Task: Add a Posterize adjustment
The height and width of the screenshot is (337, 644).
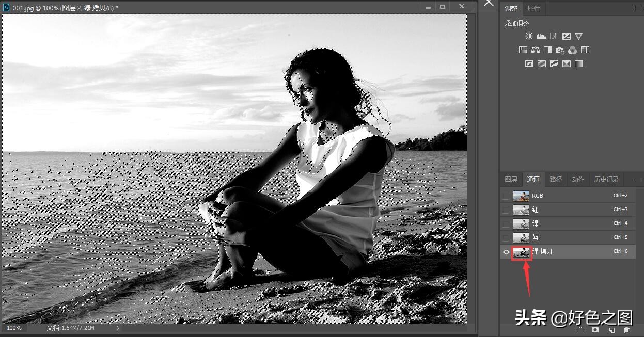Action: coord(541,64)
